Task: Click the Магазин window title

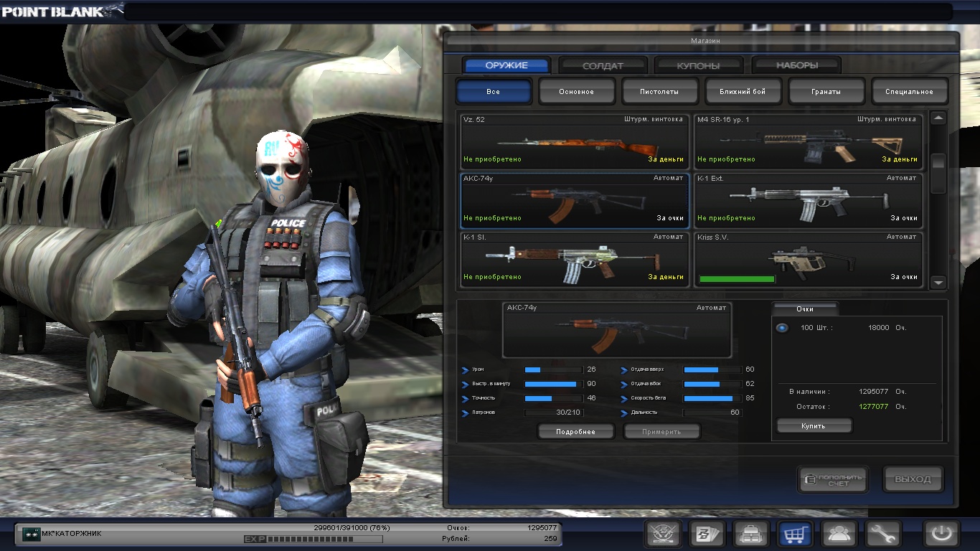Action: click(705, 41)
